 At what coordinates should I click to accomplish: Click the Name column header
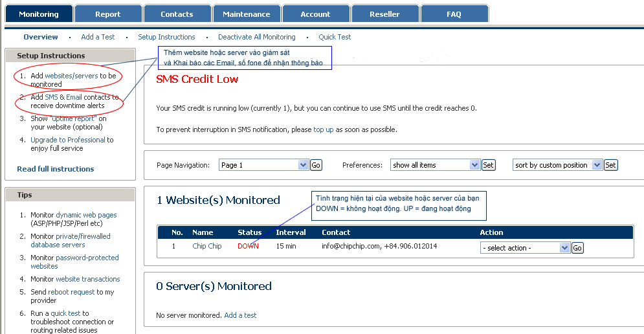click(x=203, y=232)
